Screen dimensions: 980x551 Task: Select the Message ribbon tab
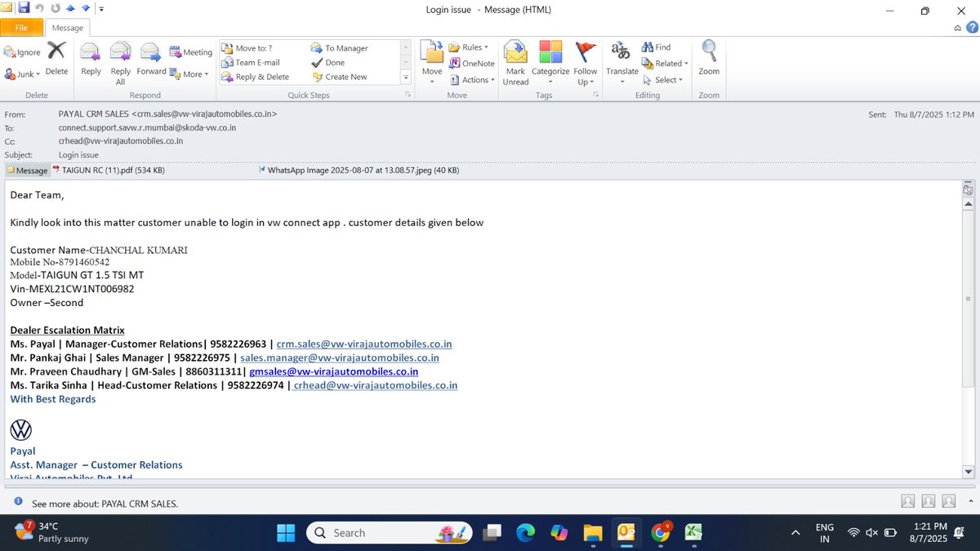point(68,28)
